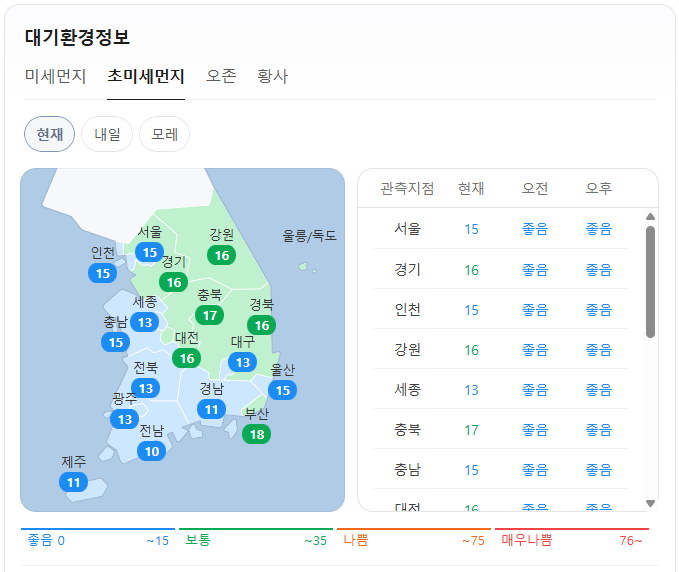Screen dimensions: 679x572
Task: Click 경기's 오전 forecast 좋음
Action: coord(535,270)
